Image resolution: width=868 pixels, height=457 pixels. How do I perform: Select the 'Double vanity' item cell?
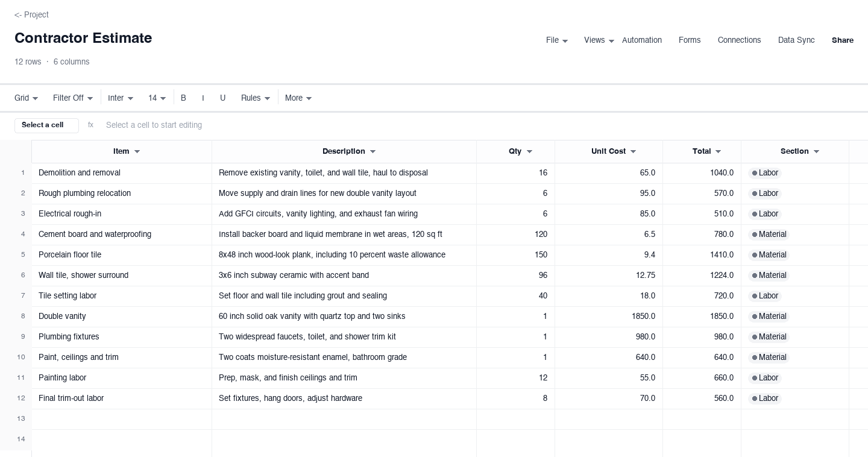point(122,317)
